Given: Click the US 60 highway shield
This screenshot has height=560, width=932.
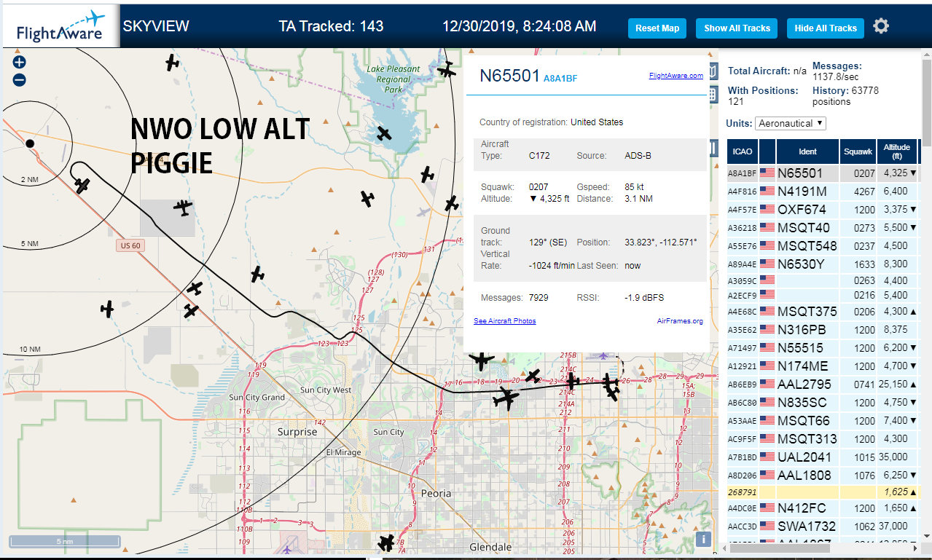Looking at the screenshot, I should pos(130,245).
